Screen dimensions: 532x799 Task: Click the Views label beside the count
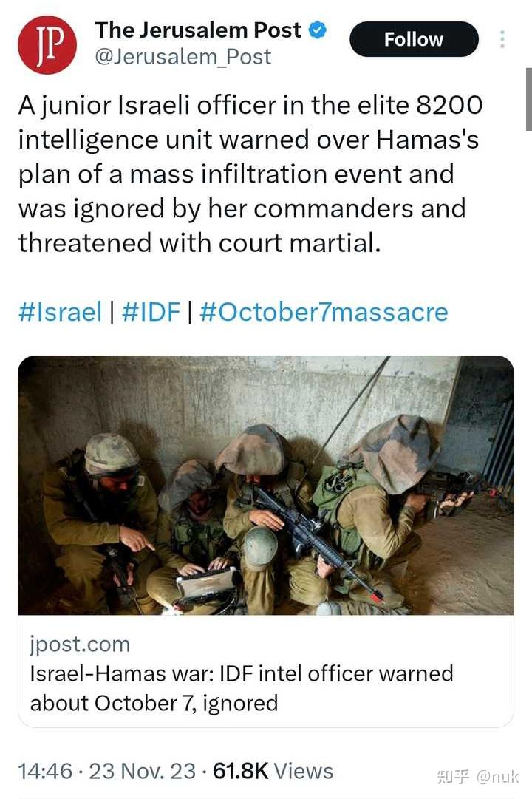[304, 771]
